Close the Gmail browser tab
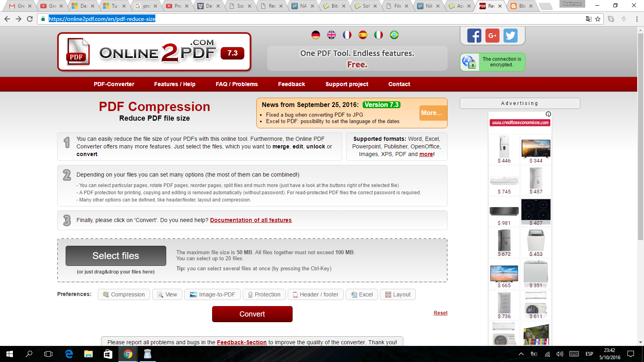Viewport: 644px width, 362px height. (30, 6)
